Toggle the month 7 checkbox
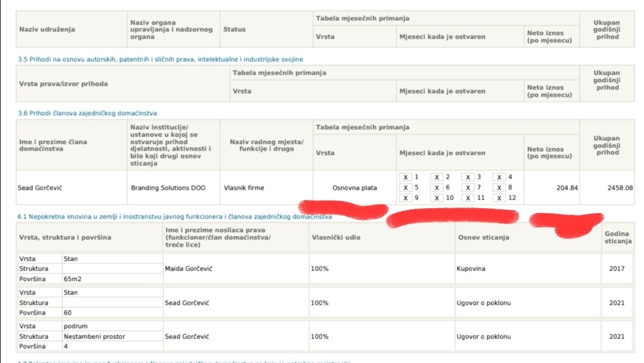The width and height of the screenshot is (644, 363). [x=468, y=187]
